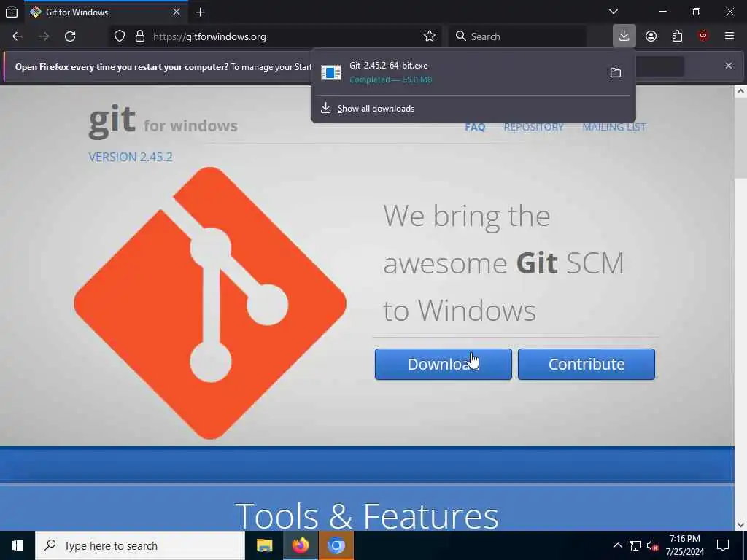Open the Windows Start menu
The height and width of the screenshot is (560, 747).
[18, 545]
